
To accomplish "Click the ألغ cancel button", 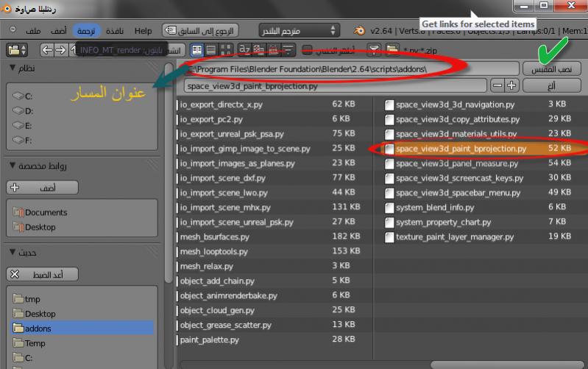I will pyautogui.click(x=552, y=85).
